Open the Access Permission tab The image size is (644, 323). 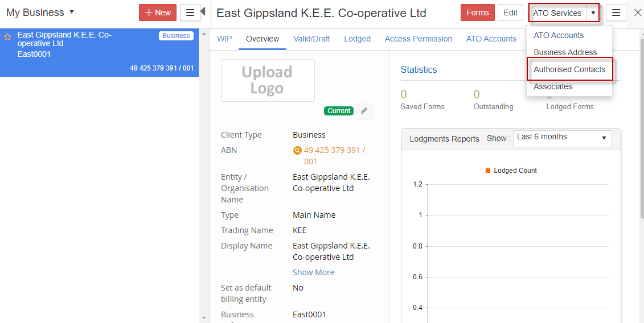(x=418, y=39)
